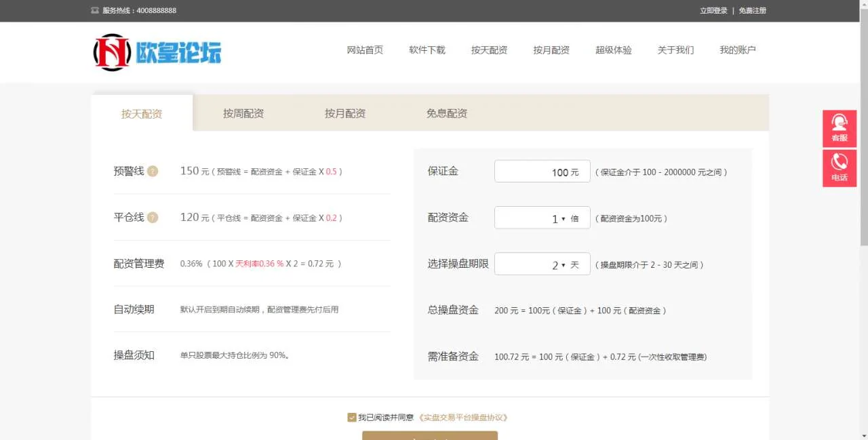This screenshot has width=868, height=440.
Task: Select the 免息配资 tab
Action: coord(447,114)
